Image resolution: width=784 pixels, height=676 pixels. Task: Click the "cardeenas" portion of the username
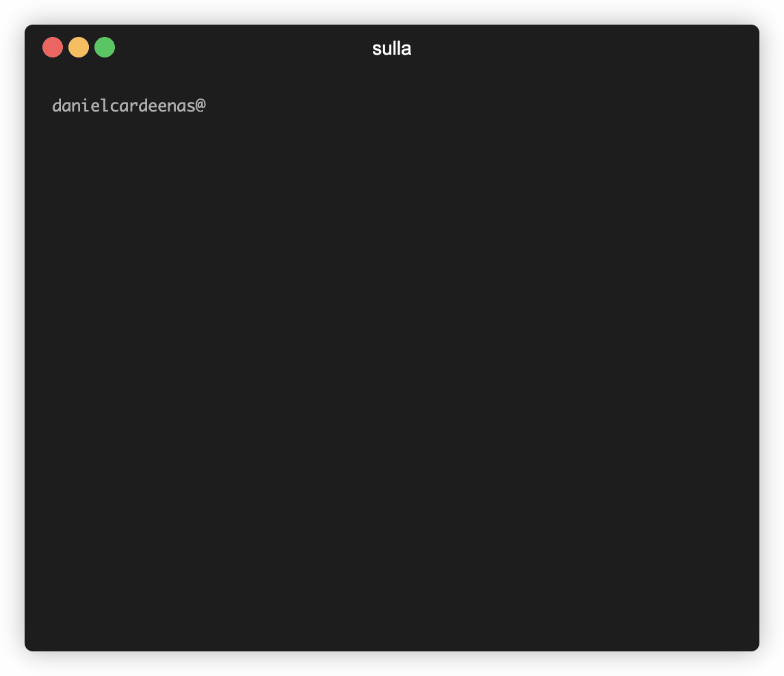[153, 105]
